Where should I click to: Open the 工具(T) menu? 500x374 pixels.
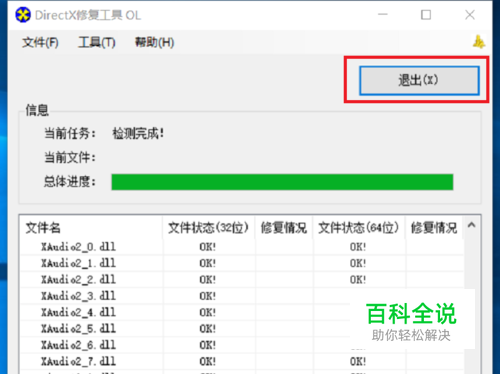[x=97, y=42]
